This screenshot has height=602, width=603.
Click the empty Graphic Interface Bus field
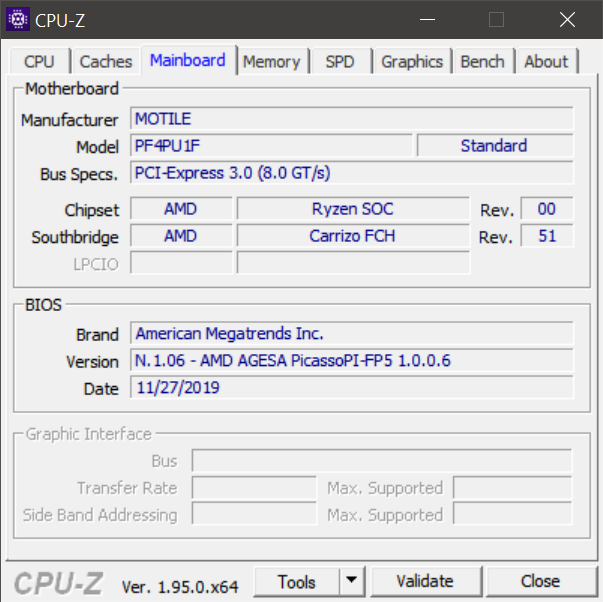pyautogui.click(x=382, y=460)
